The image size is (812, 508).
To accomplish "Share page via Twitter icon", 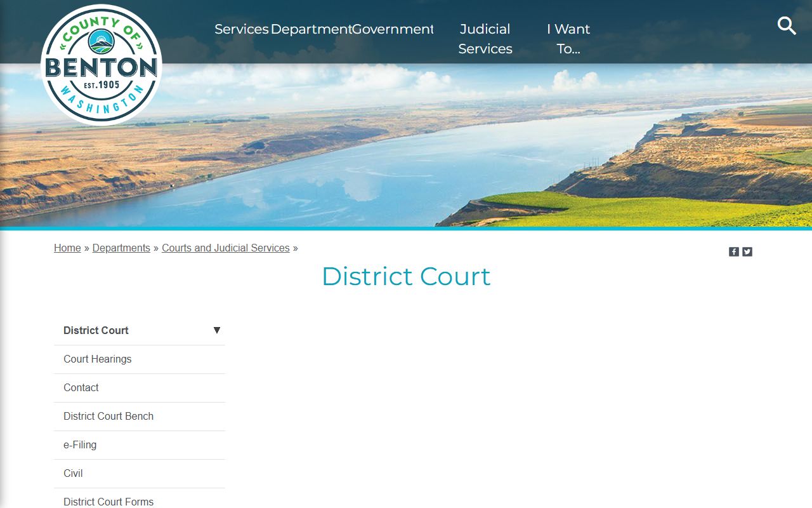I will click(747, 251).
